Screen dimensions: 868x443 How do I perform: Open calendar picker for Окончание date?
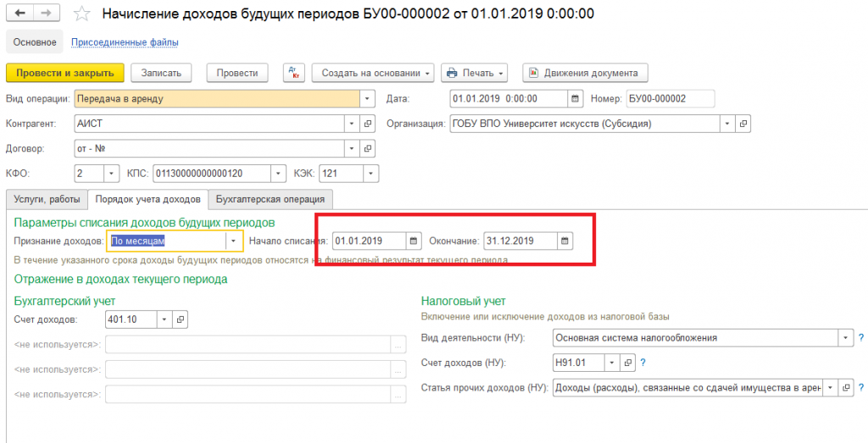(x=564, y=241)
